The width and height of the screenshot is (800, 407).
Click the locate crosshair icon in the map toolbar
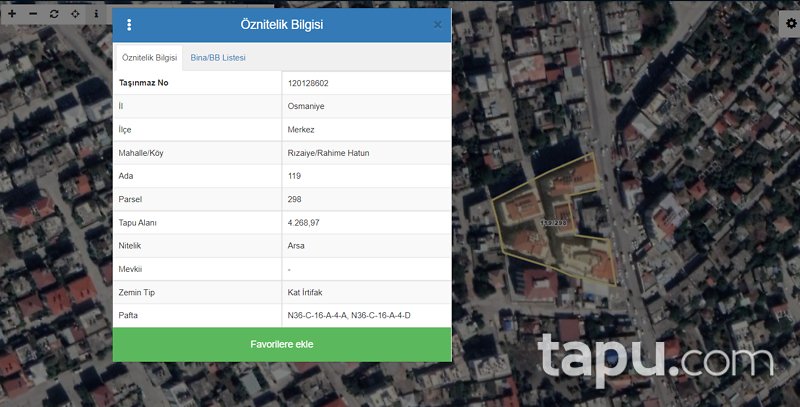tap(75, 14)
